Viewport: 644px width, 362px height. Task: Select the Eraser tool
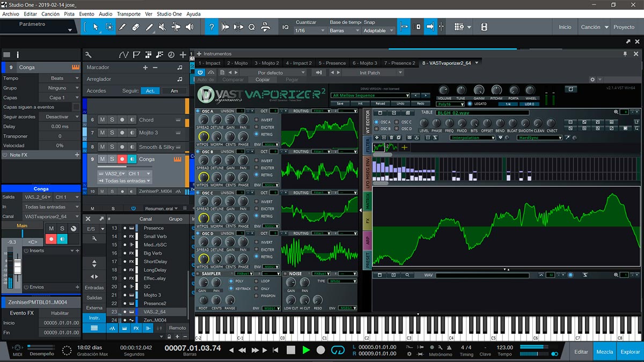[x=136, y=27]
